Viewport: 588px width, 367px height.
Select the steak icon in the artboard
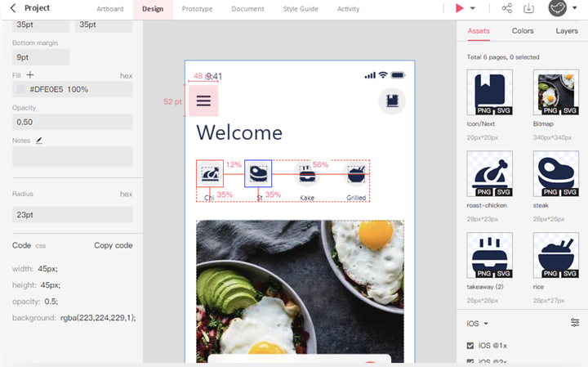point(258,174)
